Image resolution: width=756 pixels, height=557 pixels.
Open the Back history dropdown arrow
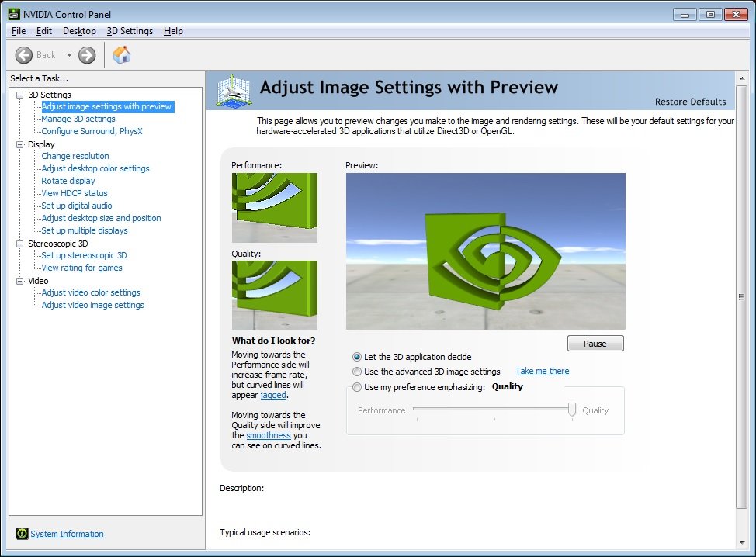(x=69, y=55)
